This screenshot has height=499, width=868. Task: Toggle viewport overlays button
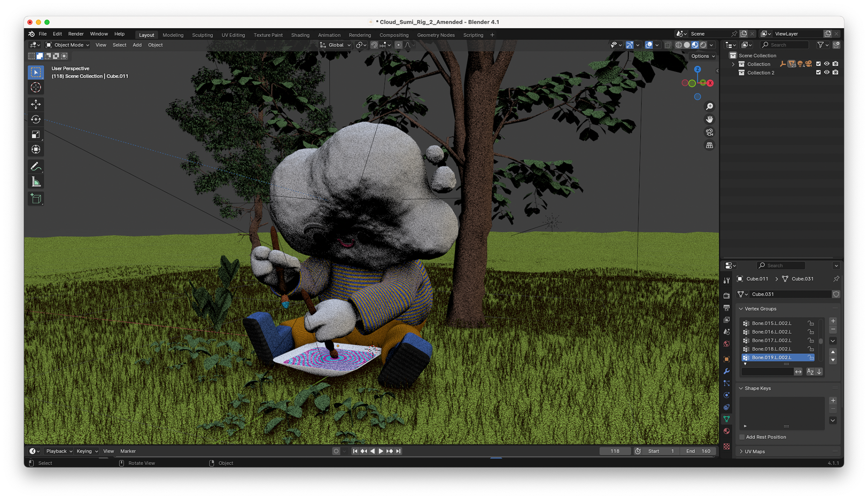(649, 45)
